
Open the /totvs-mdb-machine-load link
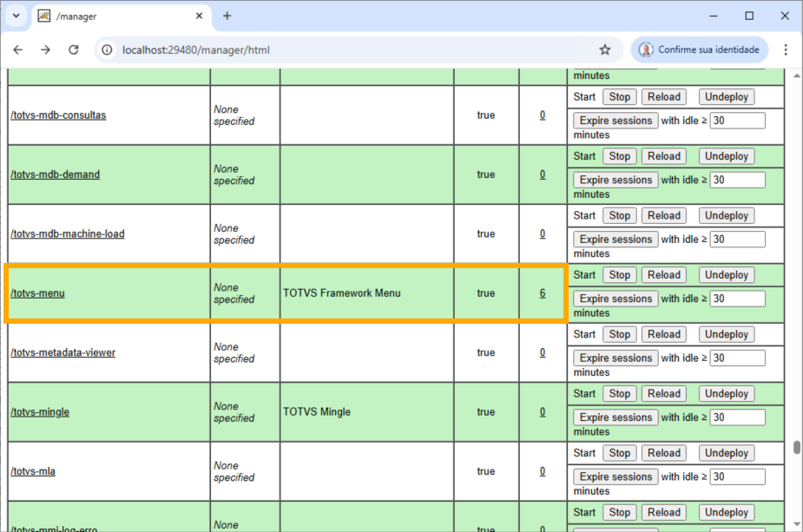(68, 234)
